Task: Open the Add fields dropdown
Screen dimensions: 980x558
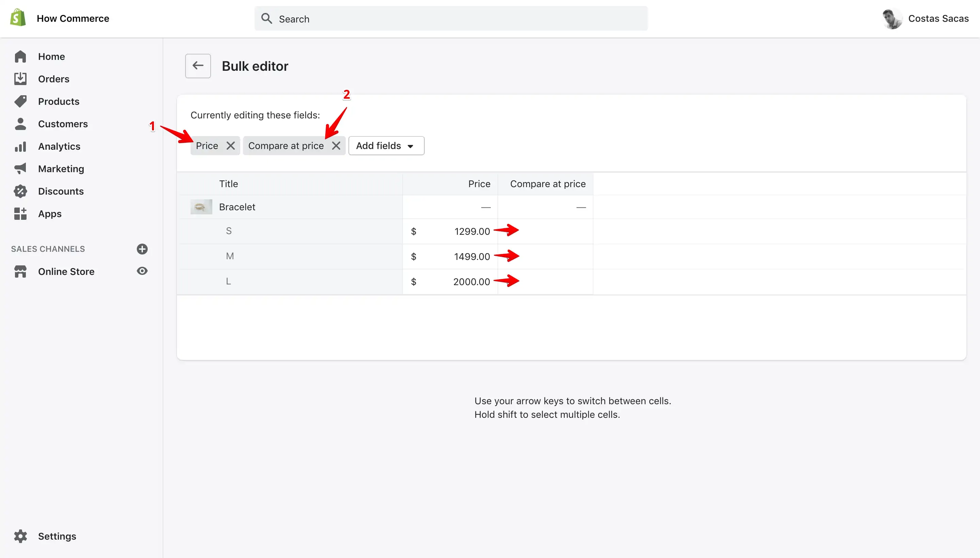Action: [386, 146]
